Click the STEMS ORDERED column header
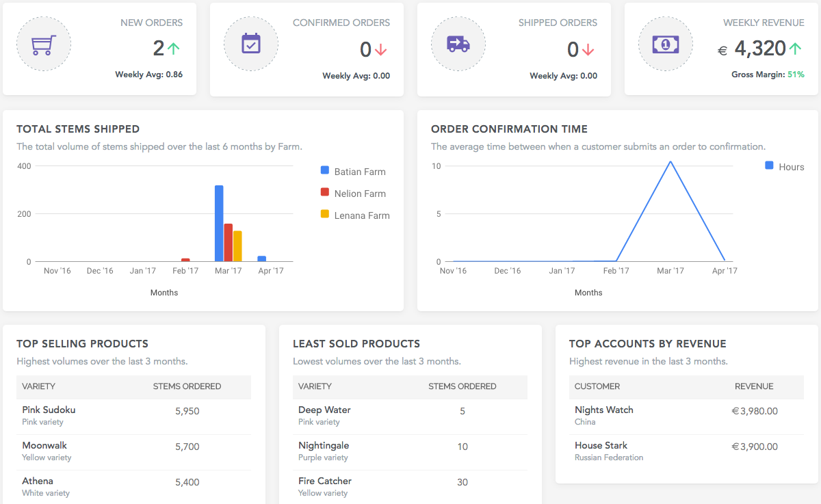Screen dimensions: 821x504 (187, 386)
